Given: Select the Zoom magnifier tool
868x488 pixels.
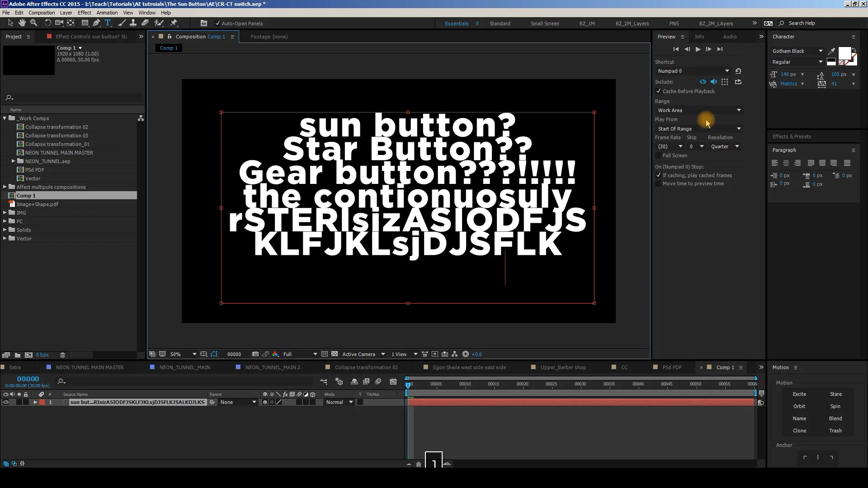Looking at the screenshot, I should point(33,23).
